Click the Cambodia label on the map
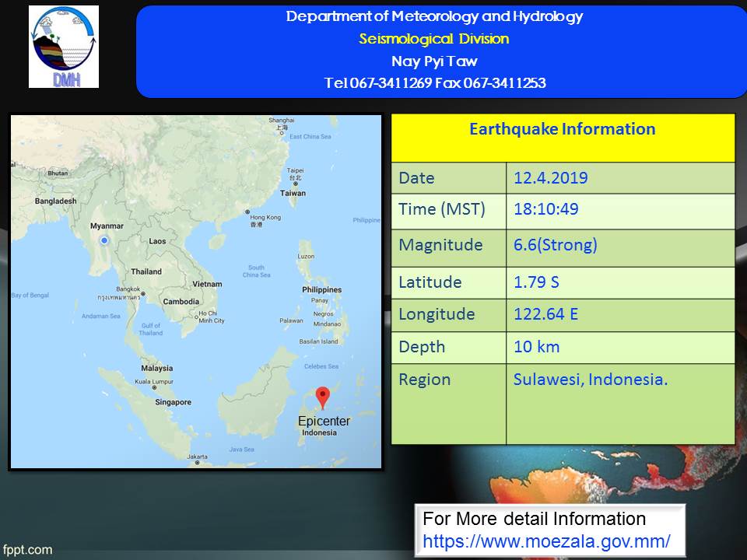 181,302
